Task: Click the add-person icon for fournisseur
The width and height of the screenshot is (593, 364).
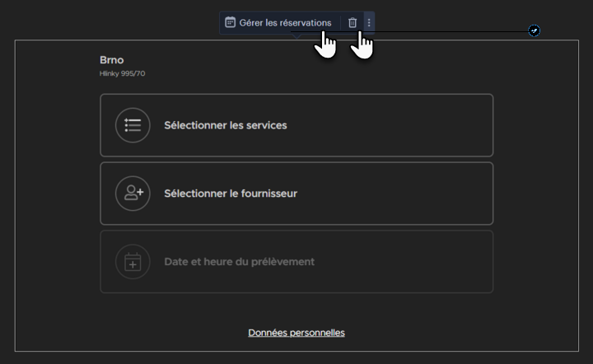Action: coord(133,194)
